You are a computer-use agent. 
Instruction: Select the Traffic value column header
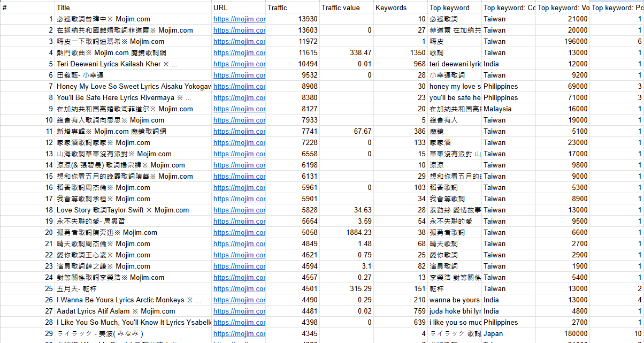pyautogui.click(x=347, y=7)
